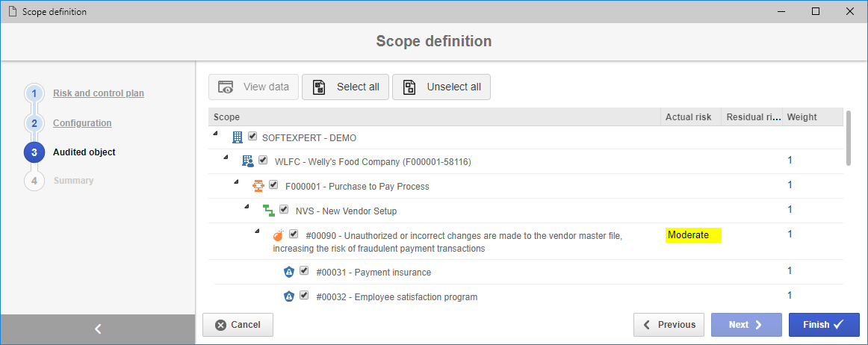This screenshot has width=868, height=345.
Task: Click the Select all button
Action: (345, 87)
